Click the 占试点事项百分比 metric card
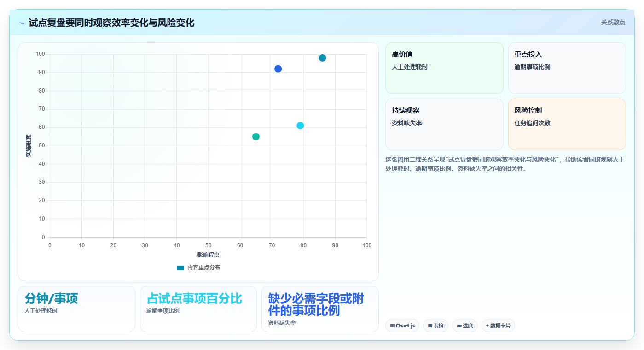Image resolution: width=644 pixels, height=350 pixels. [198, 309]
